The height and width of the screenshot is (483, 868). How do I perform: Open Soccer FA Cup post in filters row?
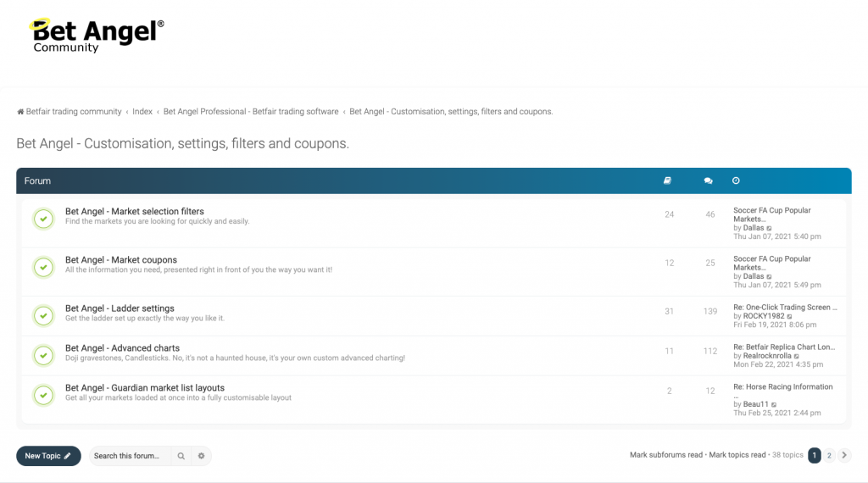pyautogui.click(x=771, y=214)
